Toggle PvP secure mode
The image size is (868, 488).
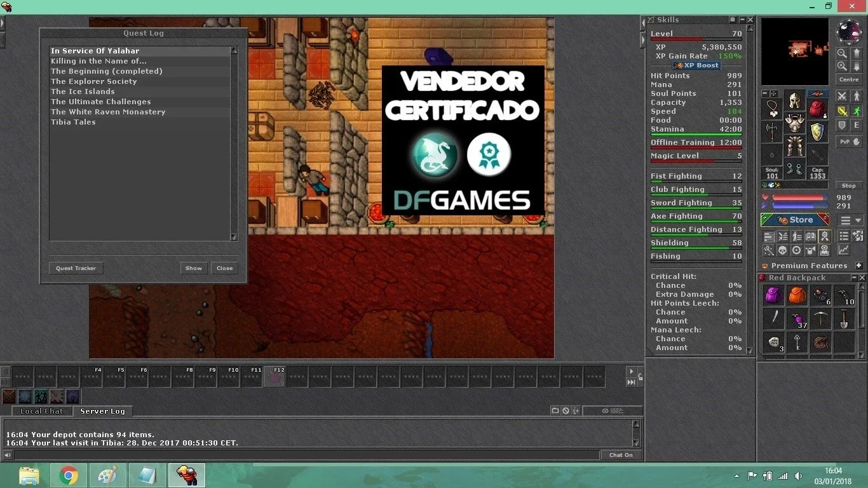click(x=849, y=142)
